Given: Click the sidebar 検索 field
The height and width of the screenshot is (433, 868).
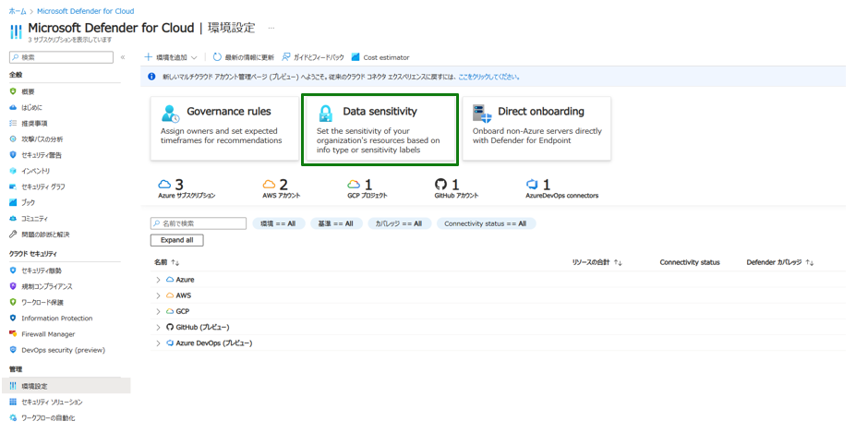Looking at the screenshot, I should (62, 57).
